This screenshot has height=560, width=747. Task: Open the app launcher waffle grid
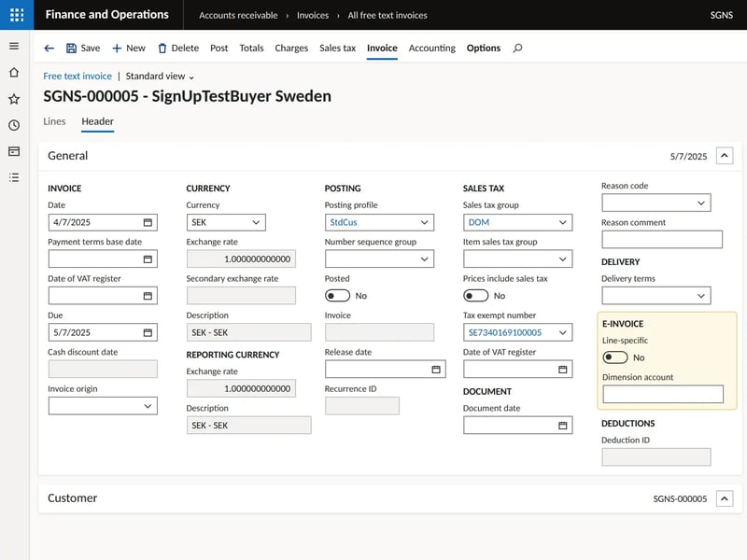pyautogui.click(x=17, y=15)
